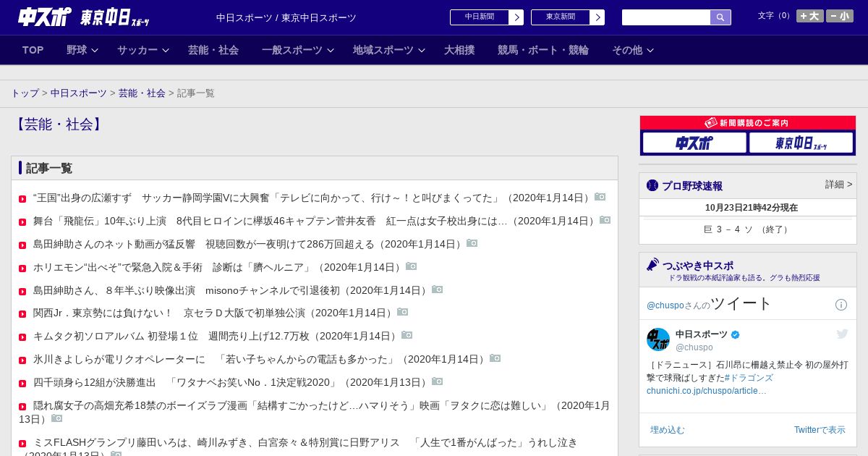The width and height of the screenshot is (868, 456).
Task: Open the キムタク初ソロアルバム article
Action: tap(216, 336)
